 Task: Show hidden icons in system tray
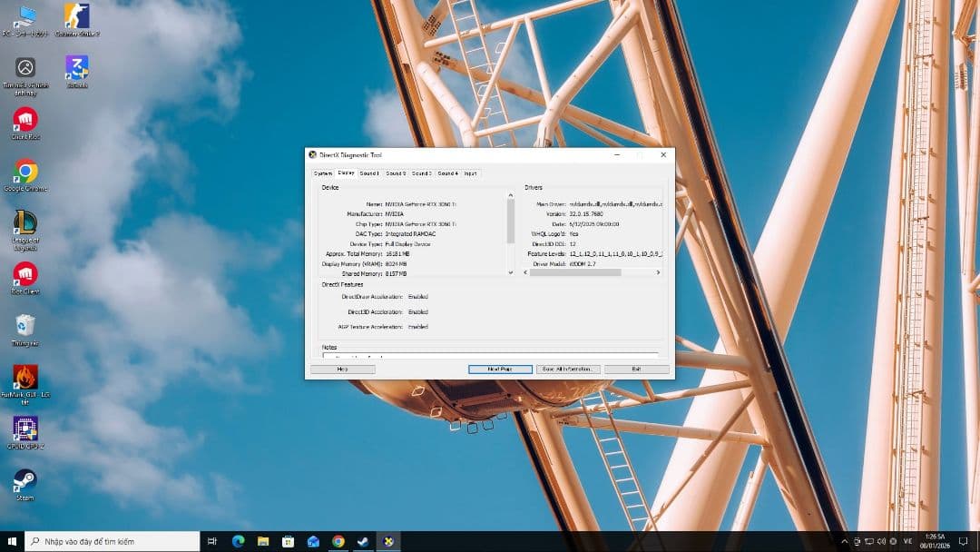tap(845, 540)
